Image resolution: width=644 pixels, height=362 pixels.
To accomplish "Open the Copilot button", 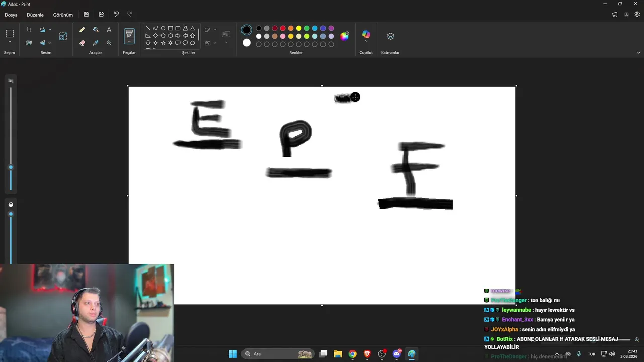I will click(366, 34).
